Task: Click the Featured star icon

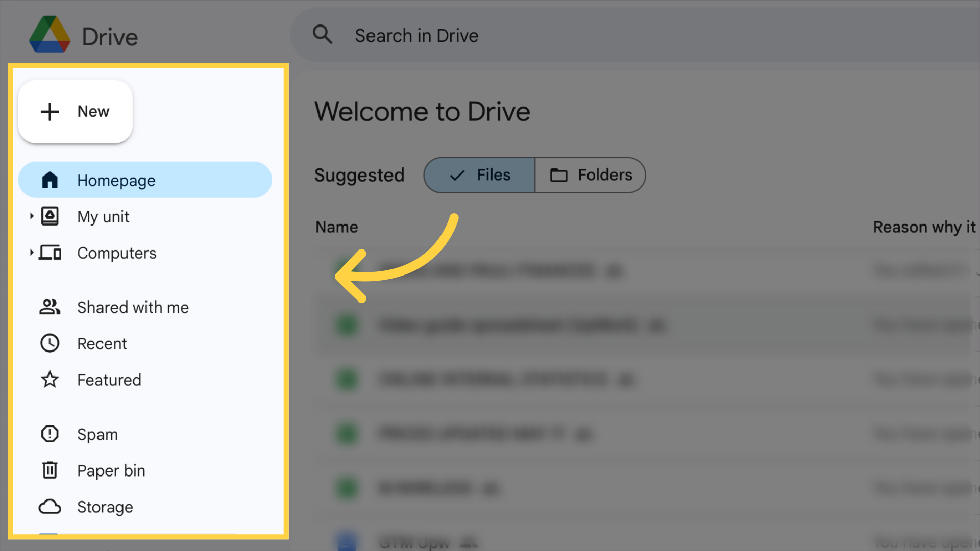Action: [x=51, y=380]
